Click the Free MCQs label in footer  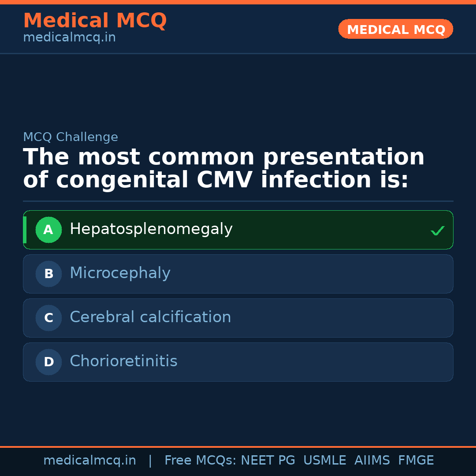[200, 461]
